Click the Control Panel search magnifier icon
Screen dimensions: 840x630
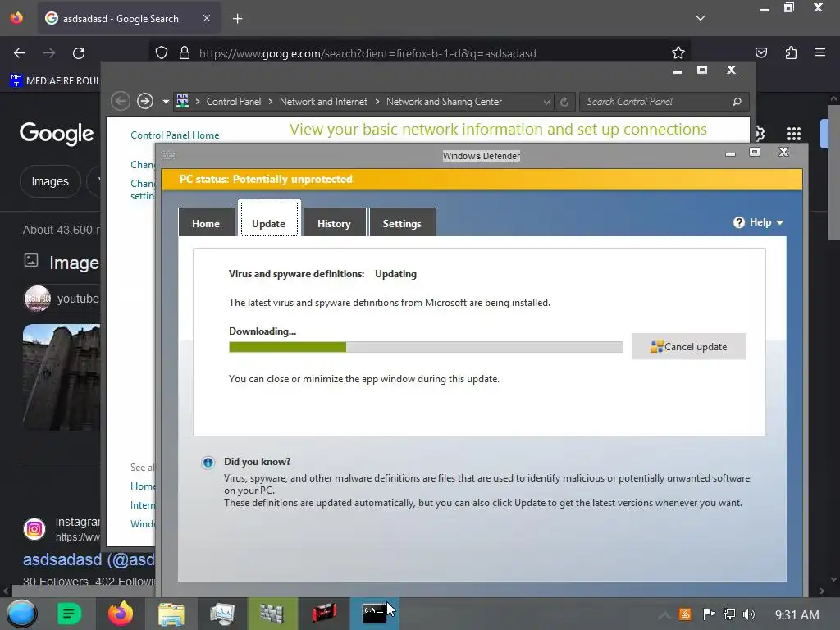coord(737,102)
